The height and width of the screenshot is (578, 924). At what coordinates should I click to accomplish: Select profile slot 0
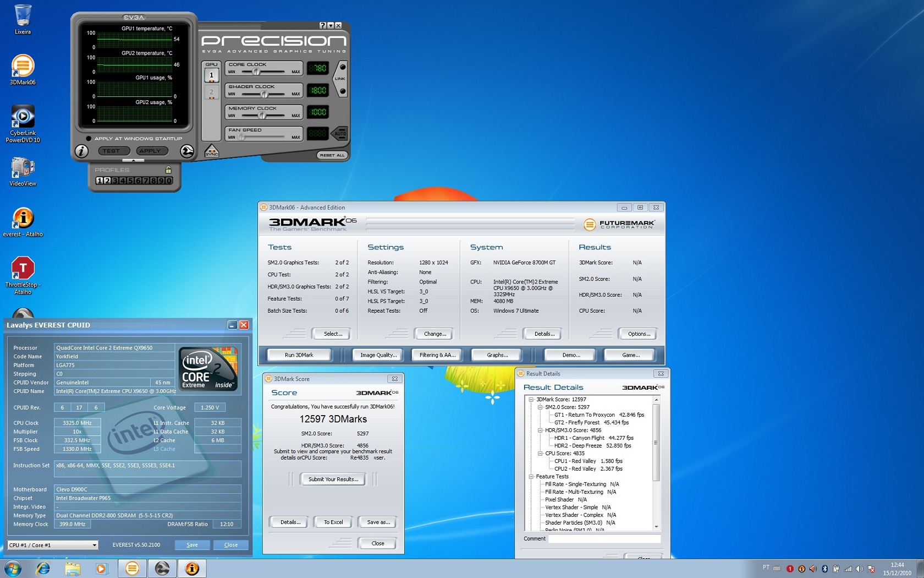tap(169, 181)
